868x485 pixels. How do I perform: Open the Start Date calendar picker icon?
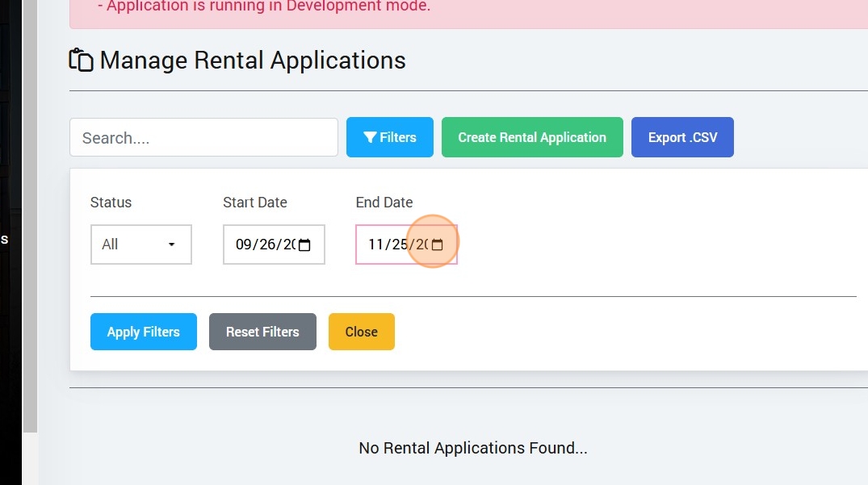click(x=304, y=245)
